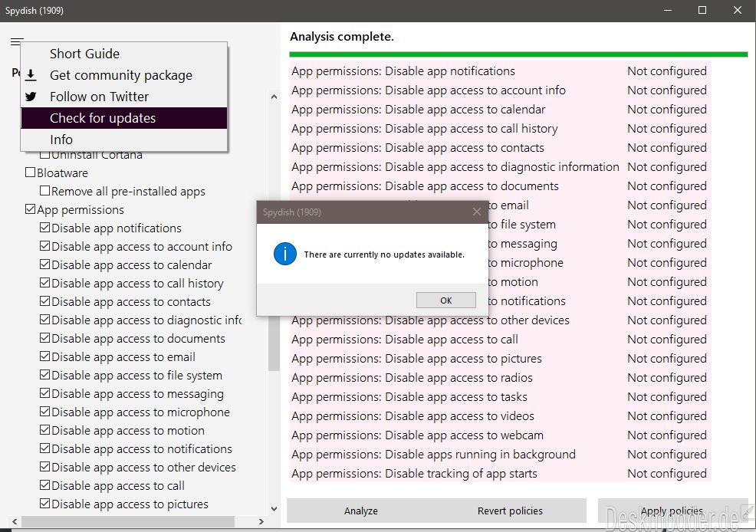Close the Spydish main window
Screen dimensions: 756x532
tap(737, 10)
